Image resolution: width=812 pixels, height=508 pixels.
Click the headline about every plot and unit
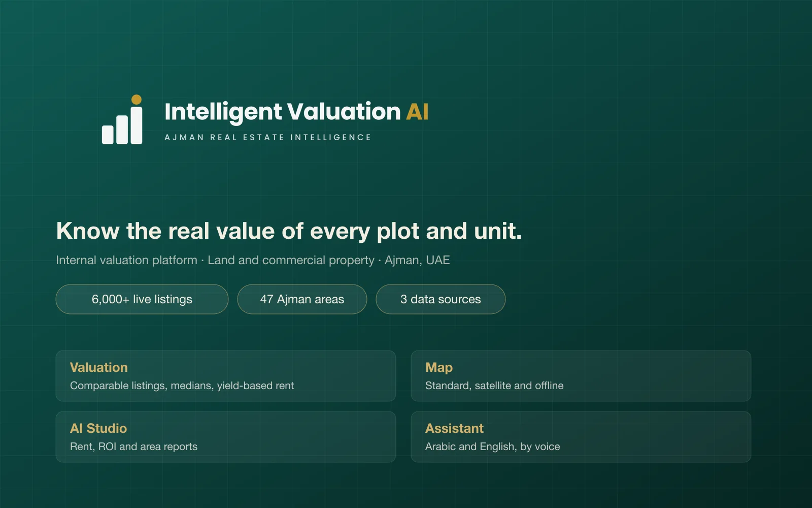click(x=289, y=231)
